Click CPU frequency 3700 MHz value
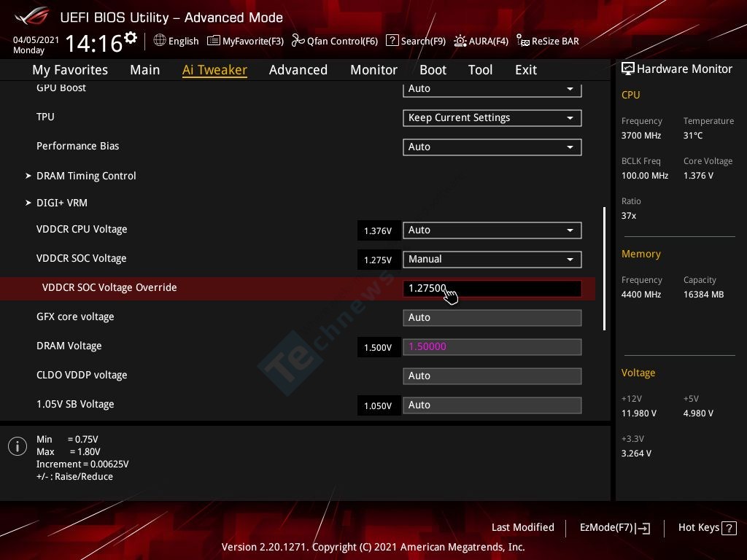The width and height of the screenshot is (747, 560). (640, 136)
